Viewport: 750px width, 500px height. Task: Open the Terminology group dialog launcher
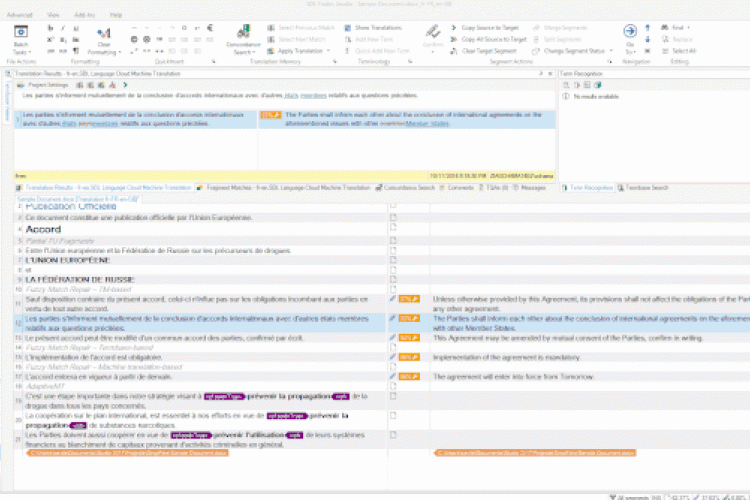pos(410,62)
